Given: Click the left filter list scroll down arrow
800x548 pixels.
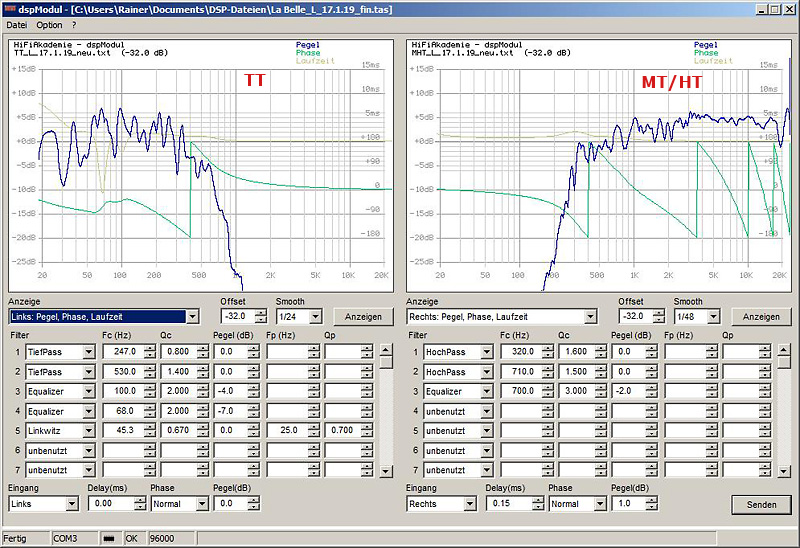Looking at the screenshot, I should pyautogui.click(x=385, y=470).
